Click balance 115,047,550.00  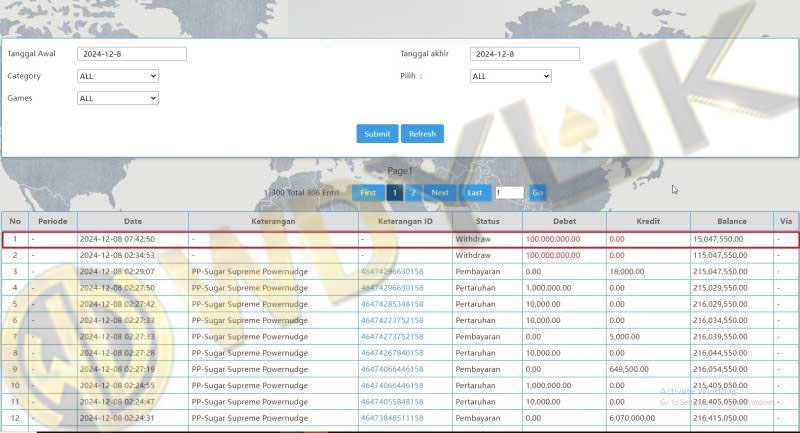(x=720, y=256)
